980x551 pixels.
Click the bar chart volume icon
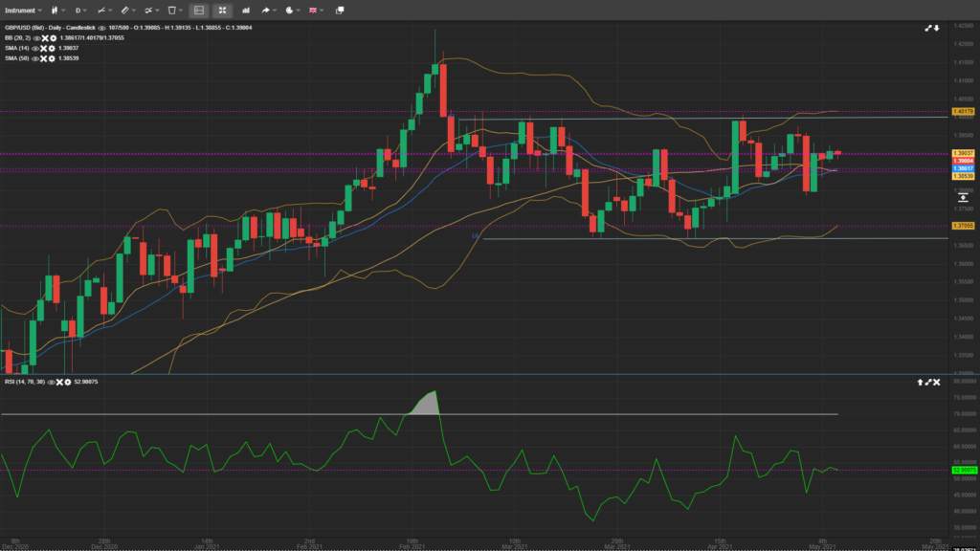pyautogui.click(x=246, y=10)
